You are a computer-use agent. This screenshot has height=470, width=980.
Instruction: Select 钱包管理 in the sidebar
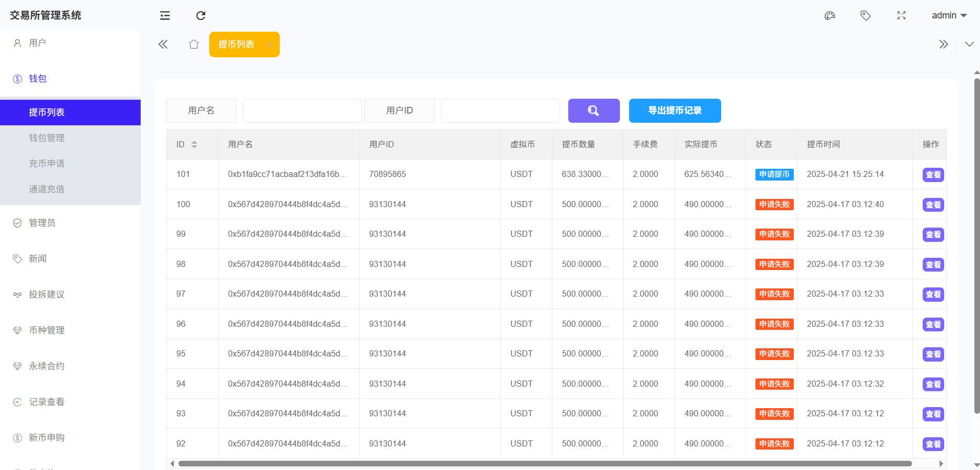click(47, 138)
